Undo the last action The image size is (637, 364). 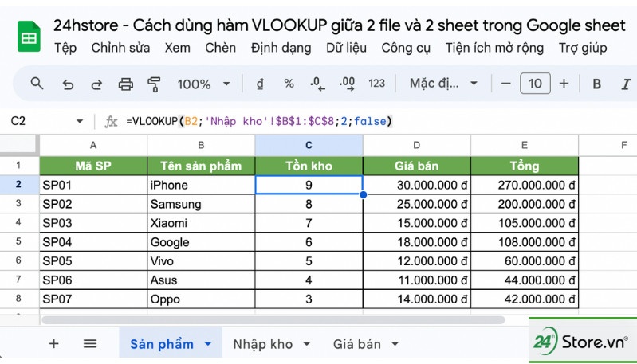pos(68,84)
